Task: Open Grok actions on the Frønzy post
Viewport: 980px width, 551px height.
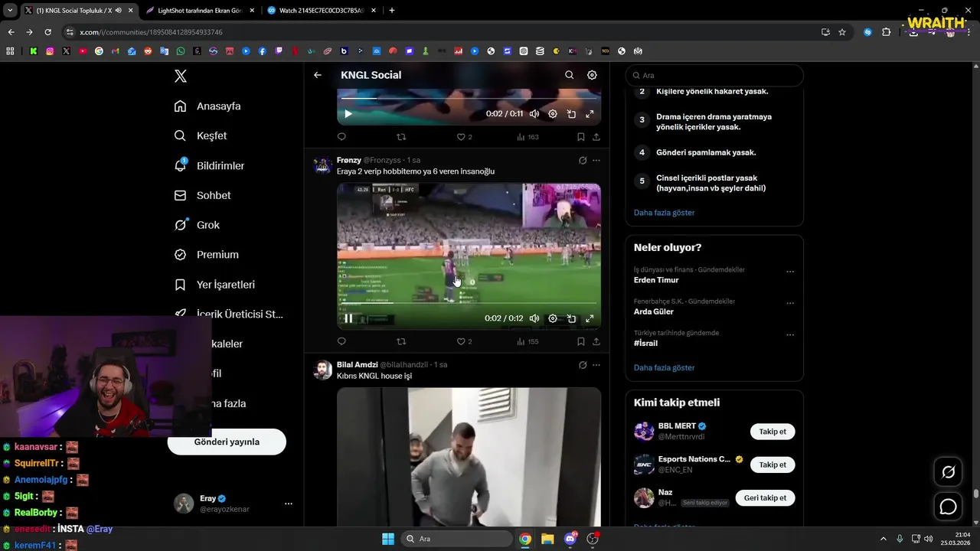Action: click(583, 161)
